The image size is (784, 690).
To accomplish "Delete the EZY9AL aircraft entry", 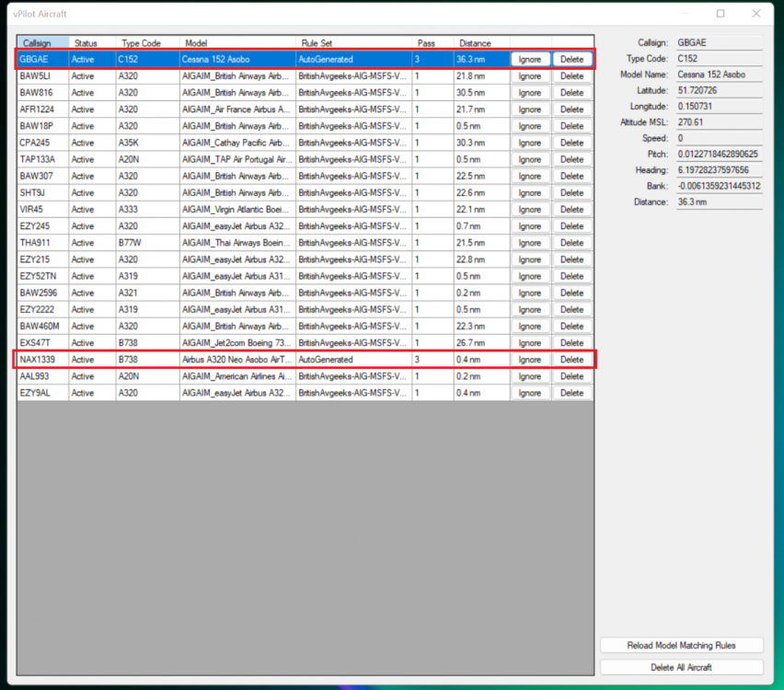I will [571, 393].
